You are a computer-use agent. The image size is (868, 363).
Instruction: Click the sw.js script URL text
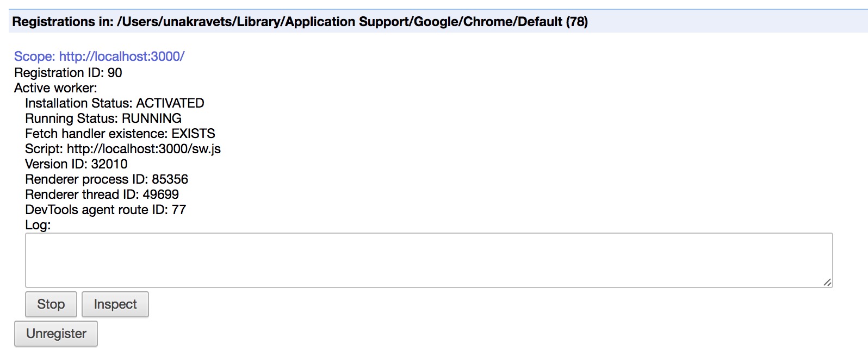click(144, 149)
